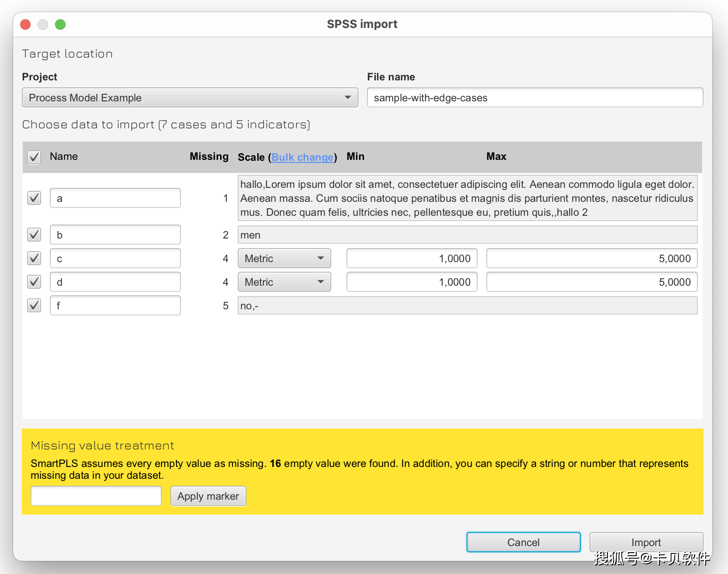Click the Apply marker button
The height and width of the screenshot is (574, 728).
[x=208, y=496]
